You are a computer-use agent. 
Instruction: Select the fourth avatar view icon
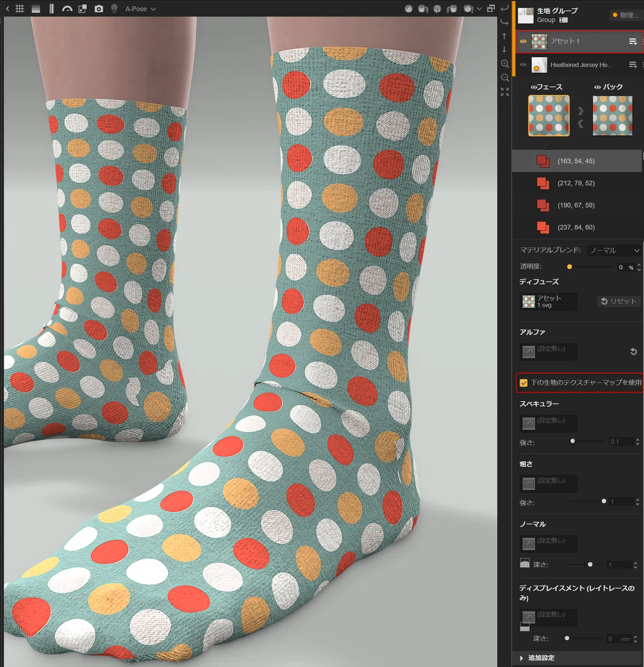pyautogui.click(x=452, y=9)
